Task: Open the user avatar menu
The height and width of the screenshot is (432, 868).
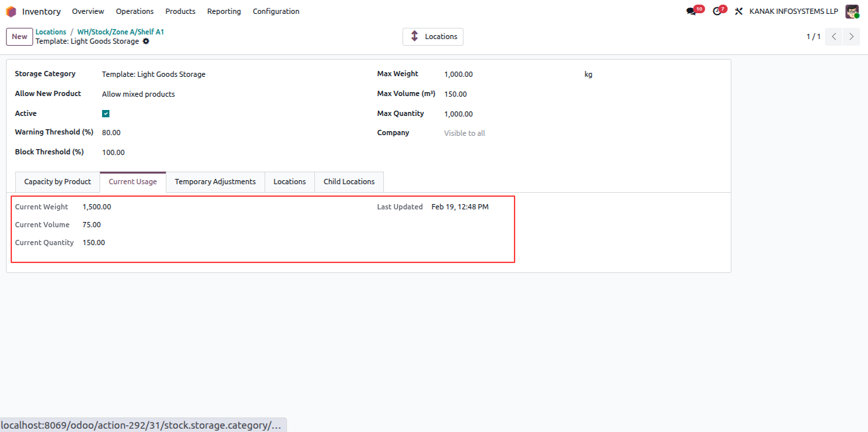Action: [852, 11]
